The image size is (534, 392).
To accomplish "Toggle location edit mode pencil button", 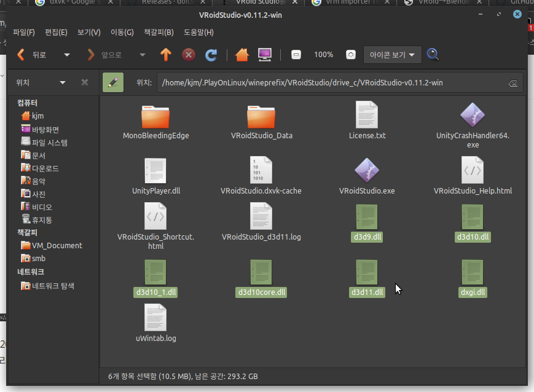I will click(113, 82).
